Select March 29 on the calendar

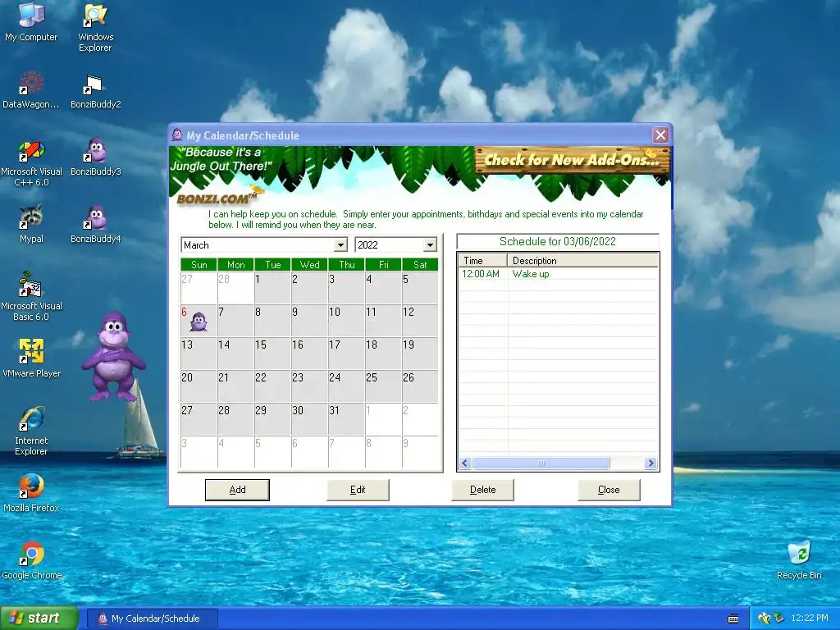pos(272,418)
